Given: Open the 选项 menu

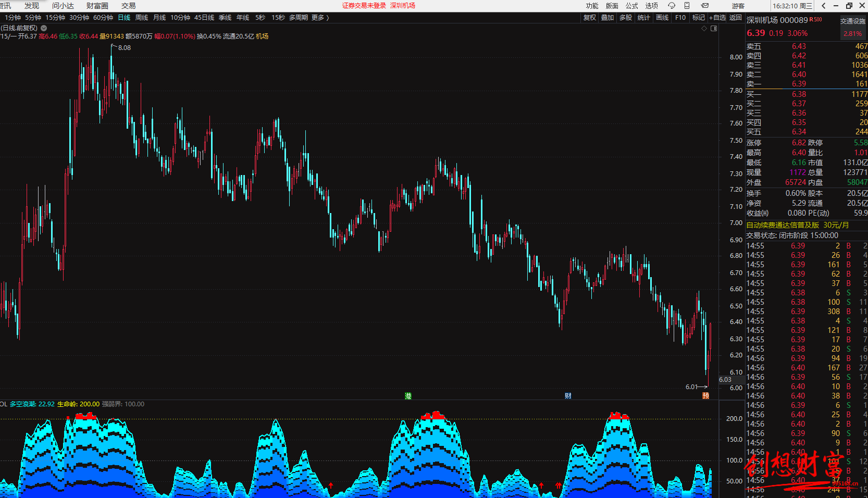Looking at the screenshot, I should coord(651,6).
